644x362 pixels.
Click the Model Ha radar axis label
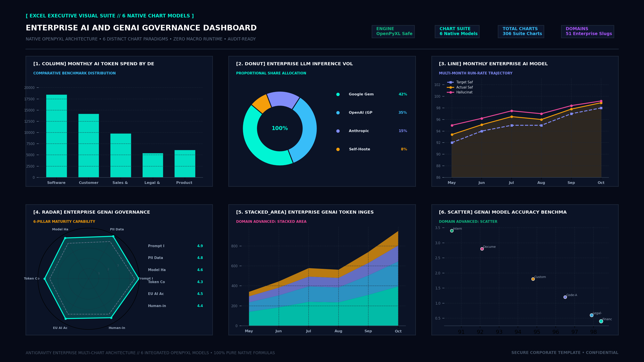click(x=60, y=229)
